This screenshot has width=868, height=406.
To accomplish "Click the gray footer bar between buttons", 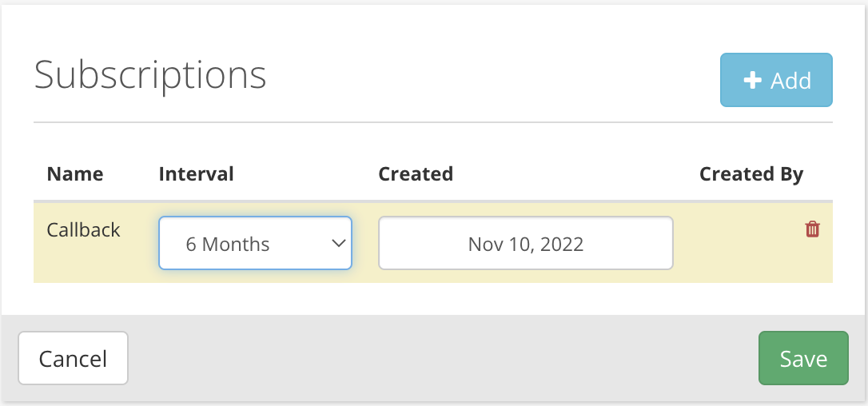I will (x=443, y=358).
